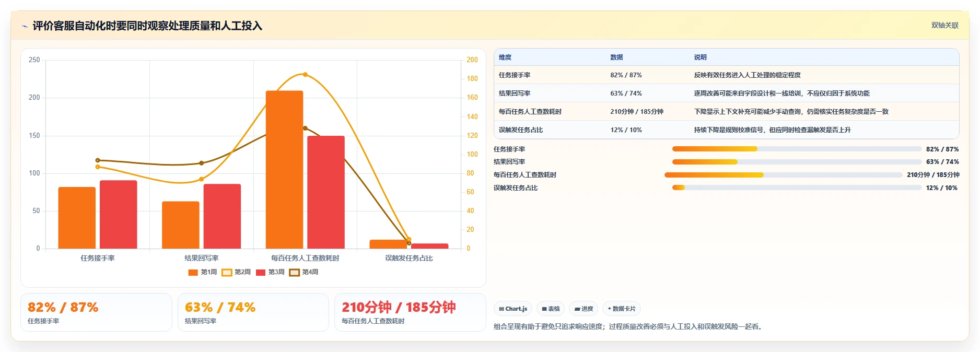
Task: Click the 任务接手率 table row label
Action: click(x=515, y=75)
